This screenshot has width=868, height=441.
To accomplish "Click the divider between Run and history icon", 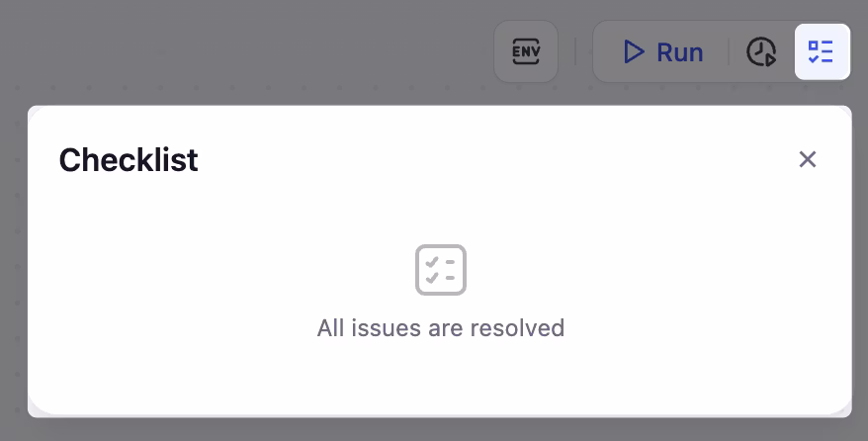I will click(729, 52).
